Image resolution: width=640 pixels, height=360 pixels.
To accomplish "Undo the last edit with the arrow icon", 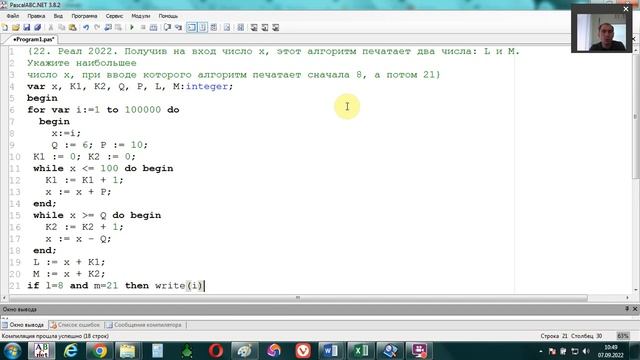I will pos(86,27).
